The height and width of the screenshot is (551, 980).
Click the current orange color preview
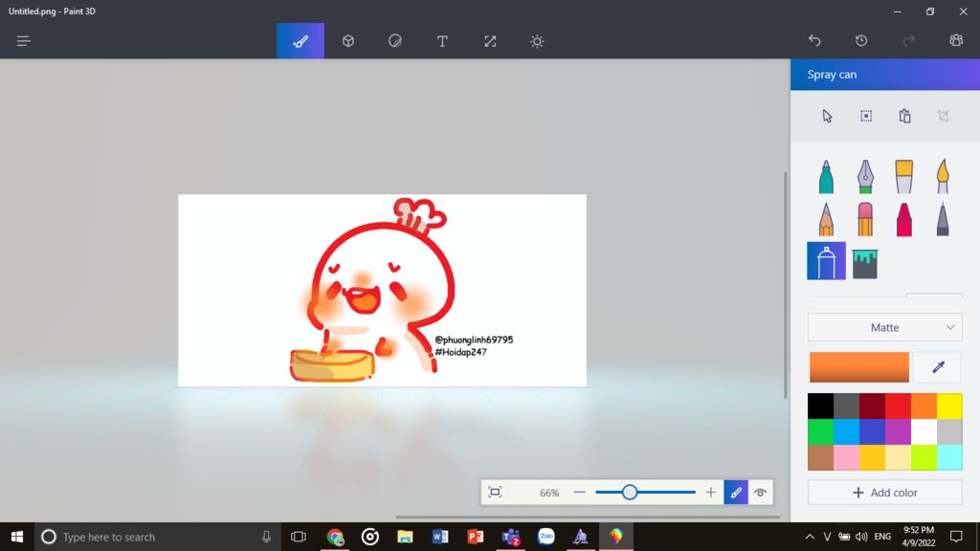[858, 366]
